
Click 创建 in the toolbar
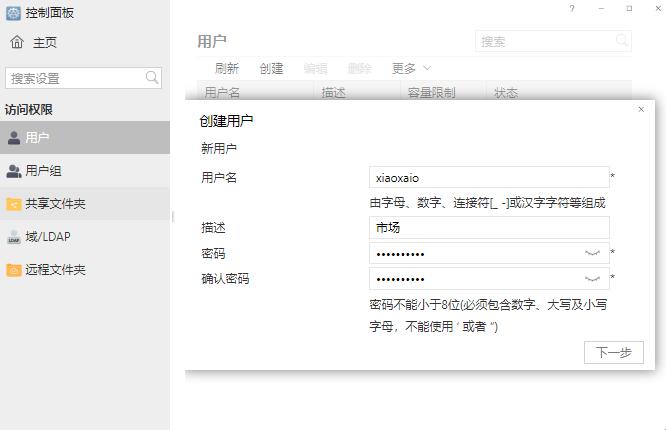[x=271, y=68]
